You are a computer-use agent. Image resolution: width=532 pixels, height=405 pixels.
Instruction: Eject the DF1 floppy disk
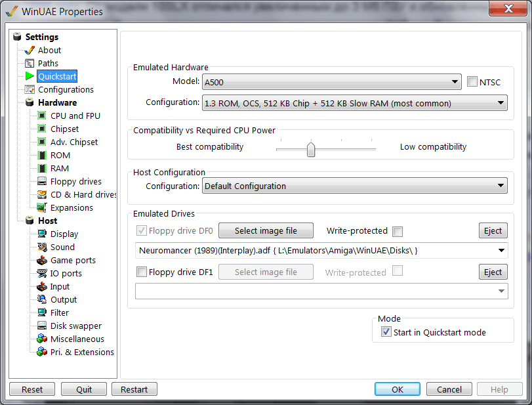coord(493,272)
